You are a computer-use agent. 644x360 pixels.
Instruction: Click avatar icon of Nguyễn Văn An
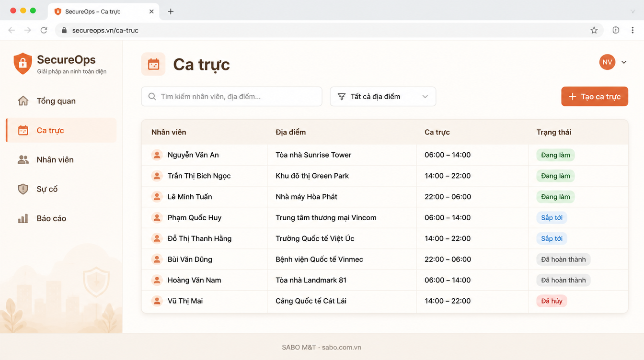click(x=157, y=155)
